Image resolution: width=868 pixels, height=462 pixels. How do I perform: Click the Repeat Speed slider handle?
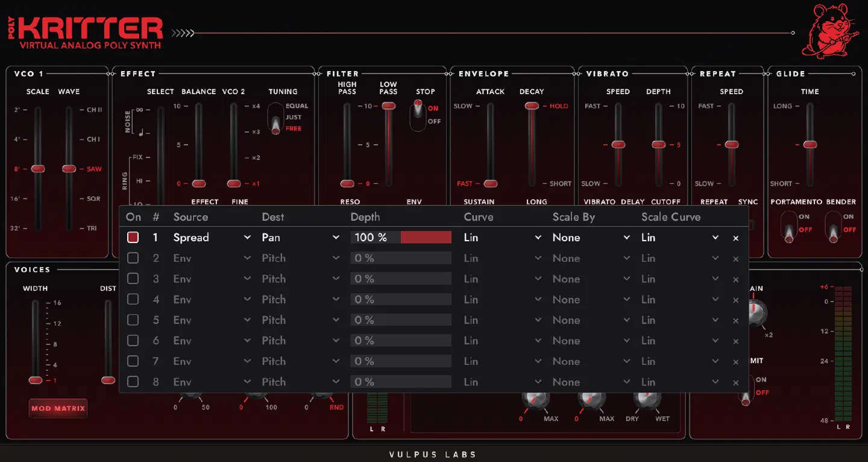click(x=732, y=145)
